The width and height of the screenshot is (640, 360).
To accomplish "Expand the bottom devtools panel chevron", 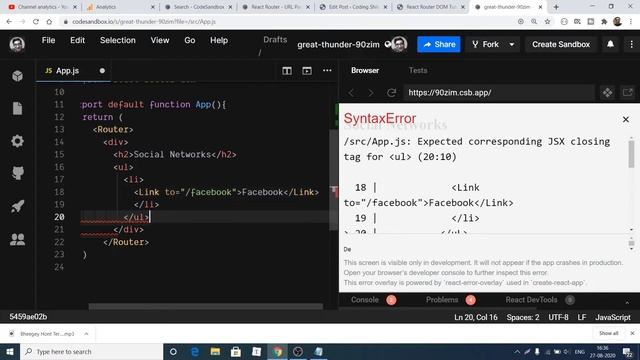I will point(627,302).
